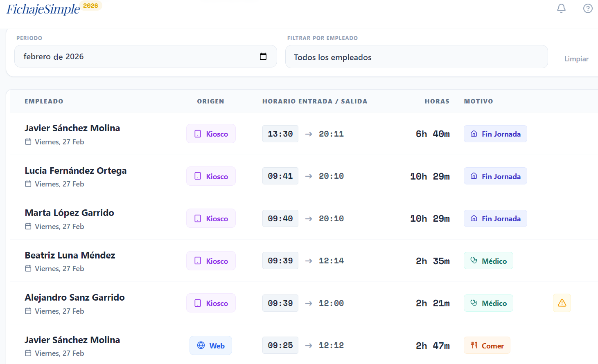This screenshot has width=598, height=364.
Task: Open the Todos los empleados dropdown
Action: pos(416,57)
